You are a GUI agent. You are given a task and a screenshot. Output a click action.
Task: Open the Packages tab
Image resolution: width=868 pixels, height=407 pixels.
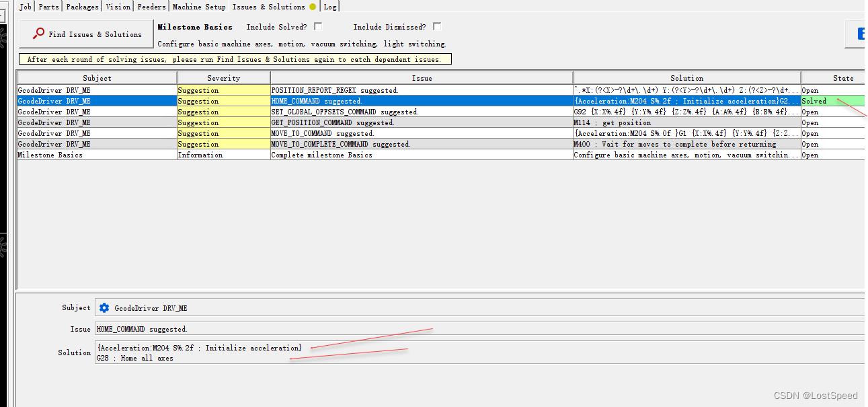(81, 7)
